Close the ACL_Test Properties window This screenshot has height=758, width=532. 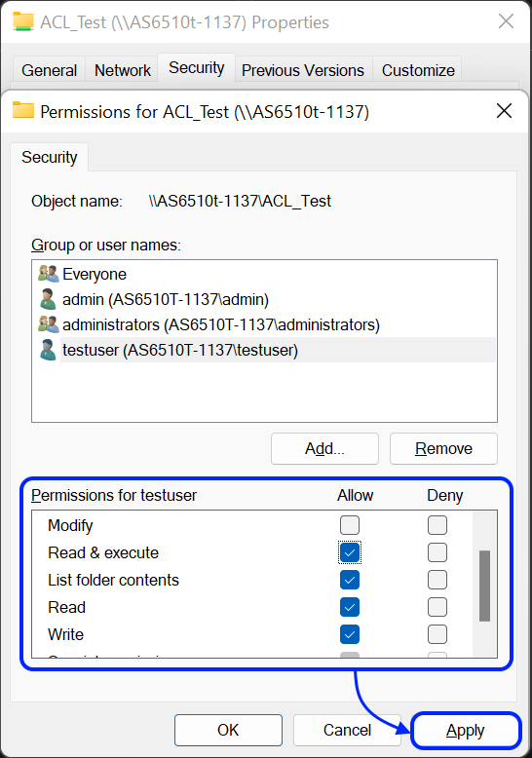[x=506, y=21]
